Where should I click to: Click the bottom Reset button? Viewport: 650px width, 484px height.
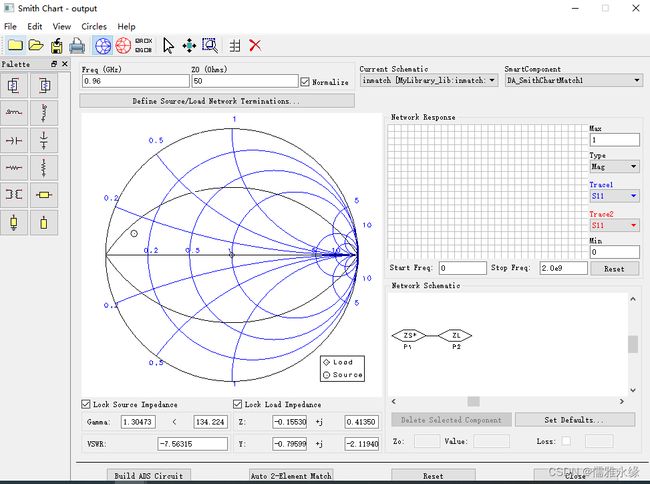click(433, 476)
